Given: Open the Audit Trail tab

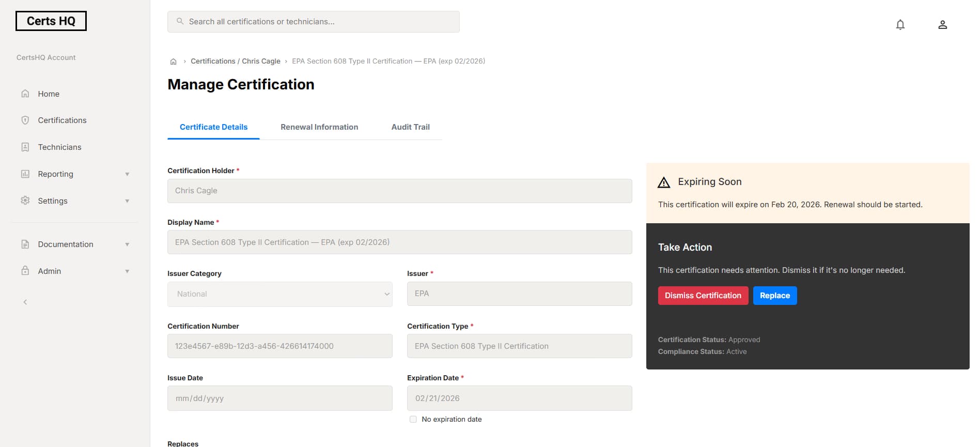Looking at the screenshot, I should [410, 127].
